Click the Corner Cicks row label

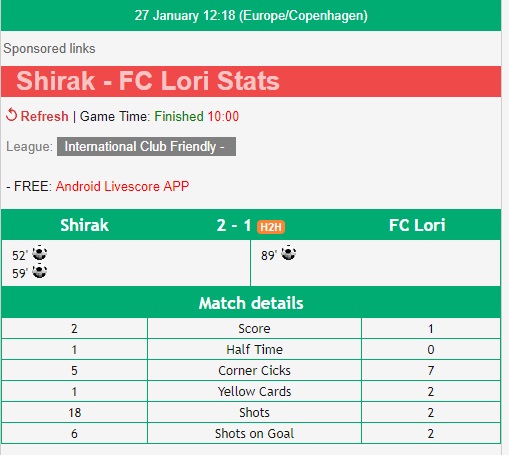coord(254,370)
